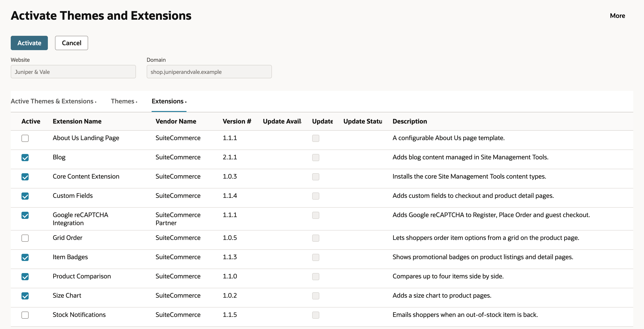Click the 'Custom Fields' extension name

73,196
